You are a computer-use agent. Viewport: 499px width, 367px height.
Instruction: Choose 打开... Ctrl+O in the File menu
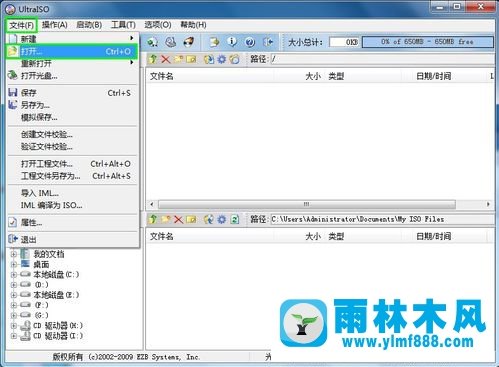coord(72,52)
